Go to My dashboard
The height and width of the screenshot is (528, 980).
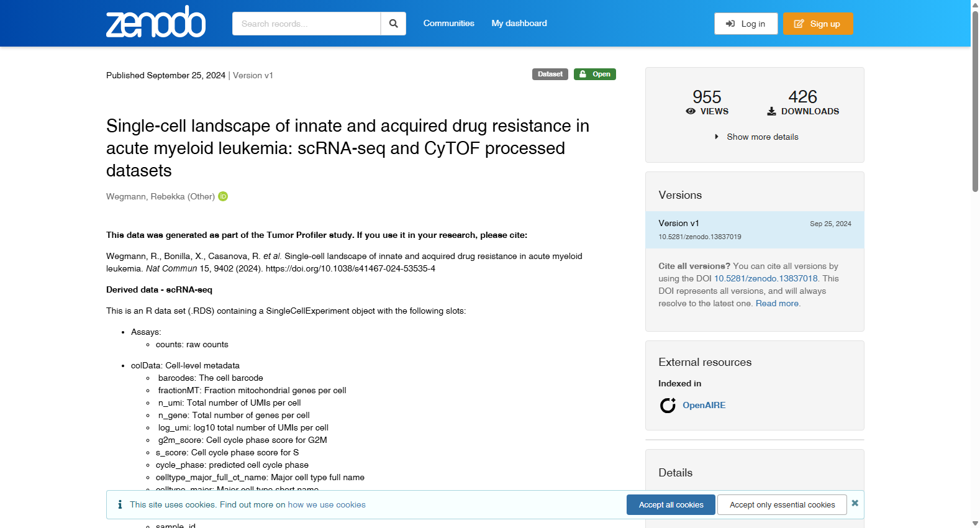[x=519, y=23]
